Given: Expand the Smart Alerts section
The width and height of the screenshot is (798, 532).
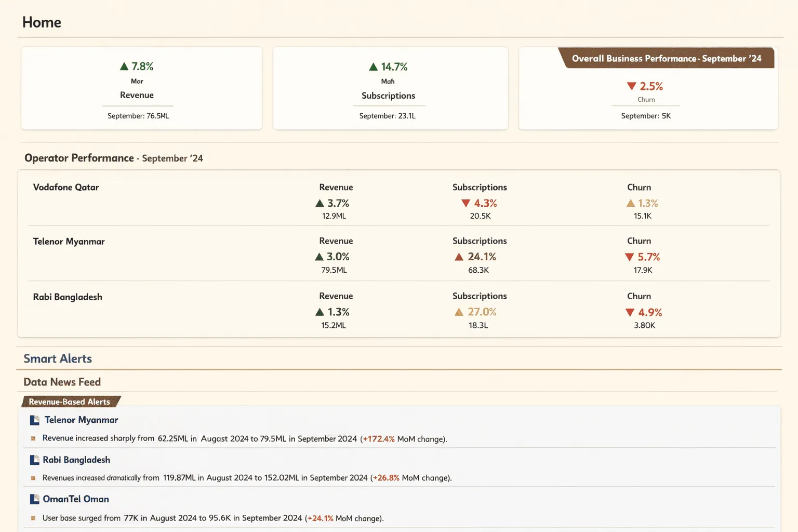Looking at the screenshot, I should 57,358.
